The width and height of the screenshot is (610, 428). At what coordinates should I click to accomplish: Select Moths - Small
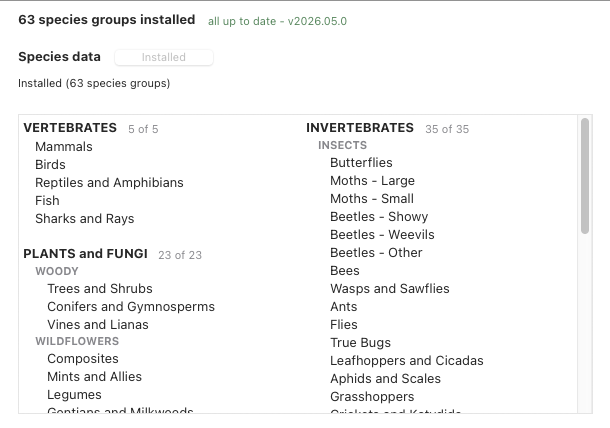(372, 198)
